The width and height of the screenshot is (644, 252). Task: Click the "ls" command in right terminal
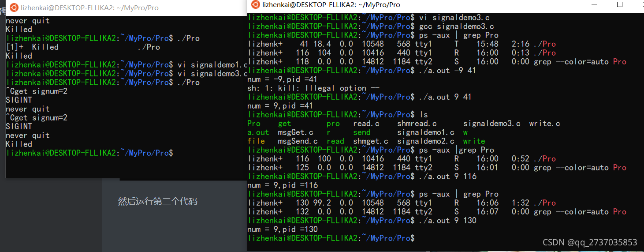point(424,115)
